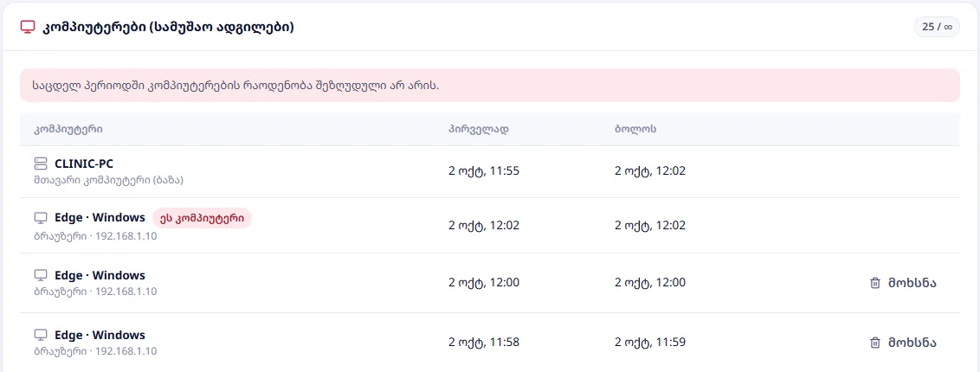980x372 pixels.
Task: Click the კომპიუტერები (სამუშაო ადგილები) heading text
Action: coord(168,28)
